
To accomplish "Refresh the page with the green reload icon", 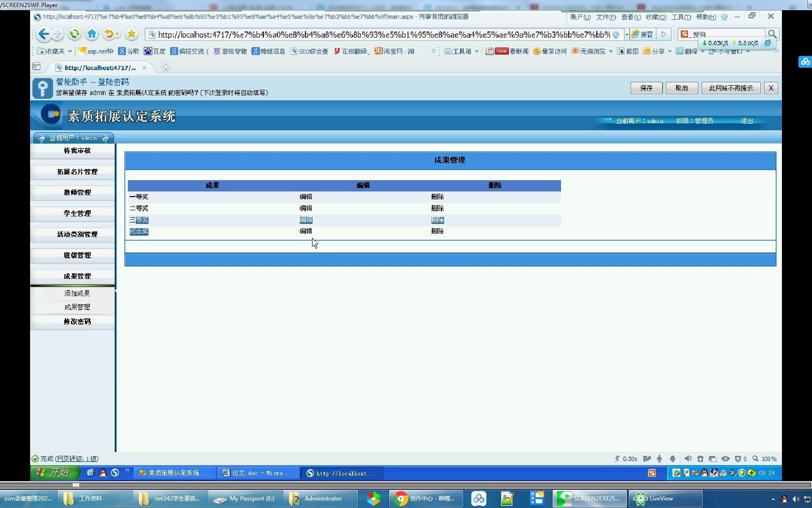I will (x=74, y=34).
